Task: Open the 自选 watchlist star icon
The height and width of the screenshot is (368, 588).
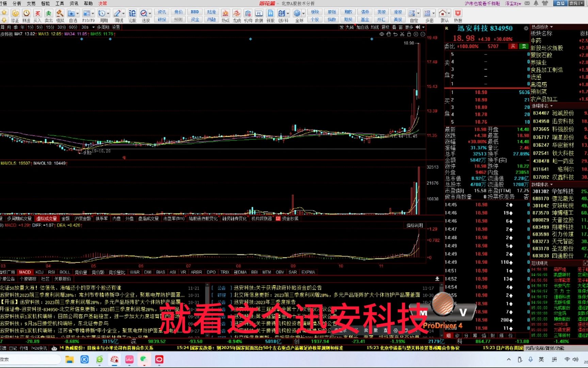Action: coord(71,13)
